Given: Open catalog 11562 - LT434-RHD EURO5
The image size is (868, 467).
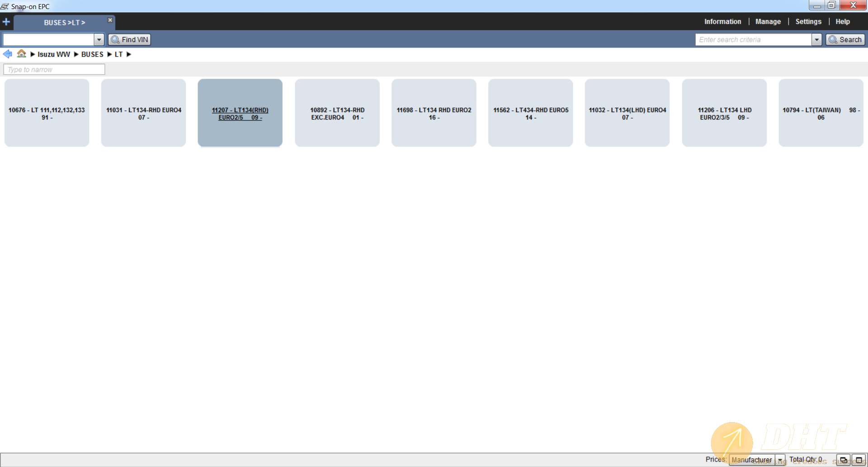Looking at the screenshot, I should [531, 113].
